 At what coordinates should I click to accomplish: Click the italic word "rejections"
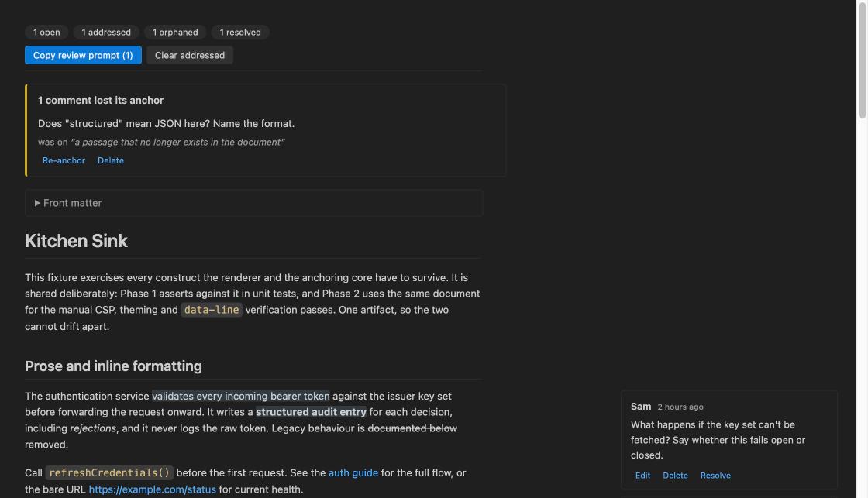point(93,428)
